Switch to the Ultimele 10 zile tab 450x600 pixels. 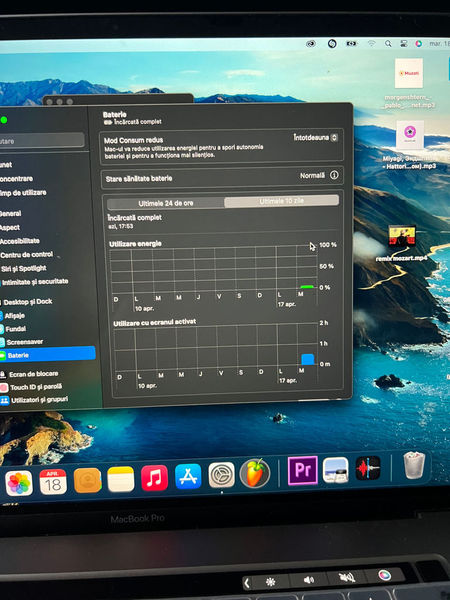click(x=282, y=201)
